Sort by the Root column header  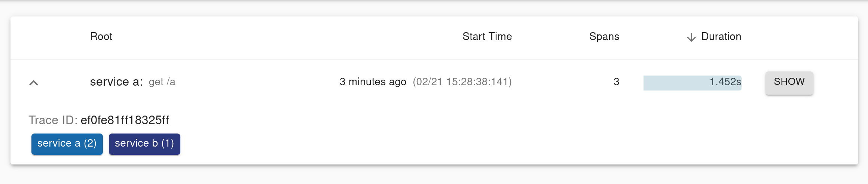click(101, 37)
